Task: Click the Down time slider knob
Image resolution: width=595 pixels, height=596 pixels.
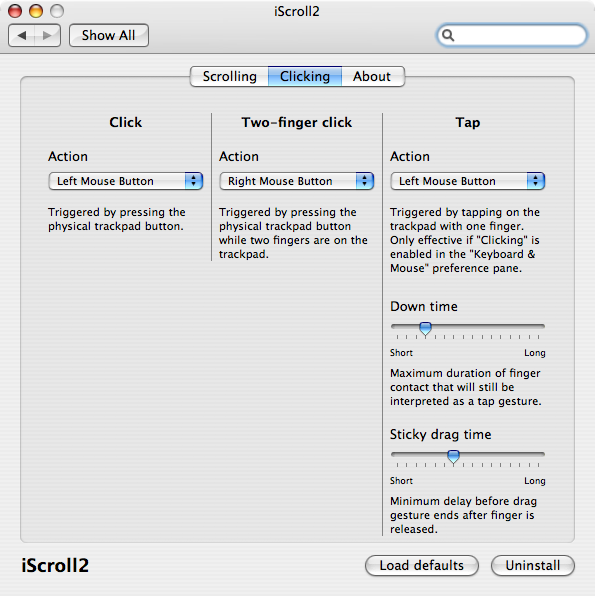Action: (425, 328)
